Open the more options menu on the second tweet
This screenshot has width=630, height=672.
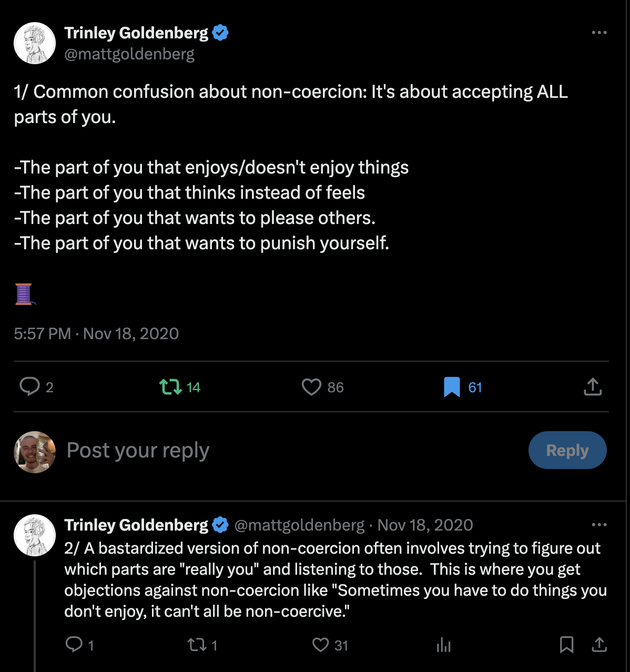(x=599, y=525)
